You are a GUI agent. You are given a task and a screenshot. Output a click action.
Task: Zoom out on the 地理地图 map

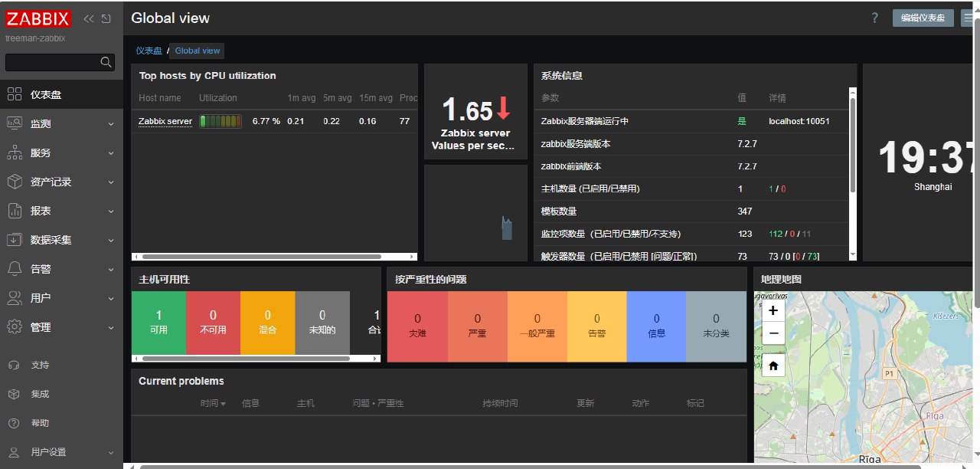click(773, 333)
